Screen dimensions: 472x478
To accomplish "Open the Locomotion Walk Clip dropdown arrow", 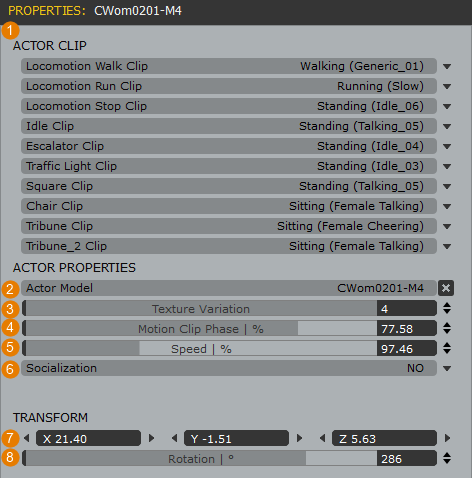I will coord(447,66).
